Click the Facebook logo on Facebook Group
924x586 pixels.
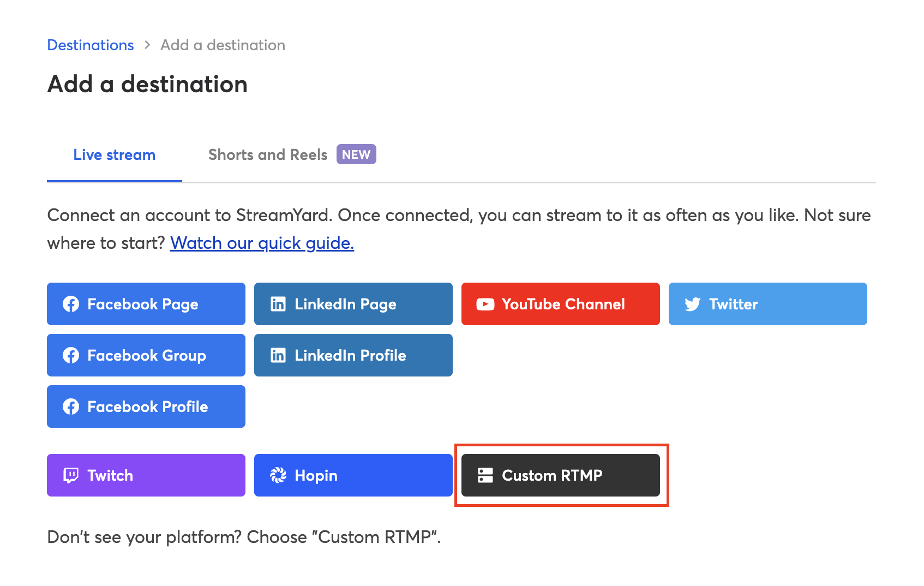coord(71,355)
